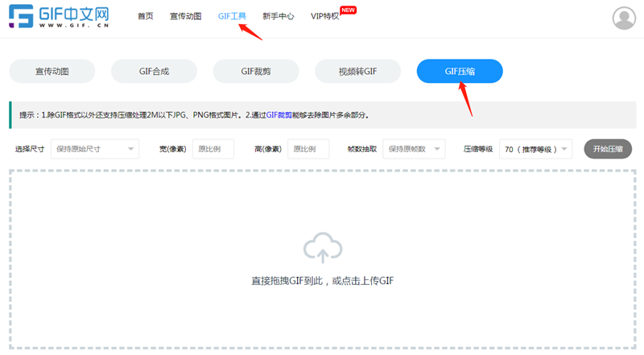Viewport: 644px width, 355px height.
Task: Switch to the 视频转GIF tab
Action: pyautogui.click(x=357, y=72)
